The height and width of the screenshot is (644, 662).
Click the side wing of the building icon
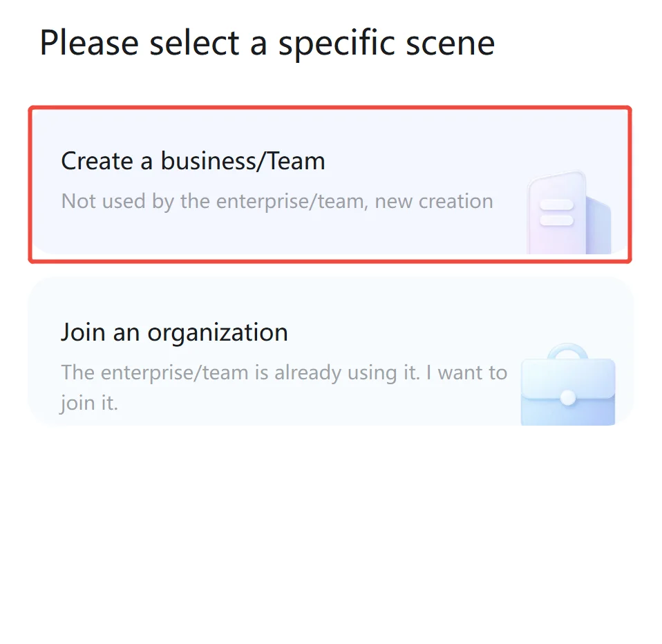(598, 225)
